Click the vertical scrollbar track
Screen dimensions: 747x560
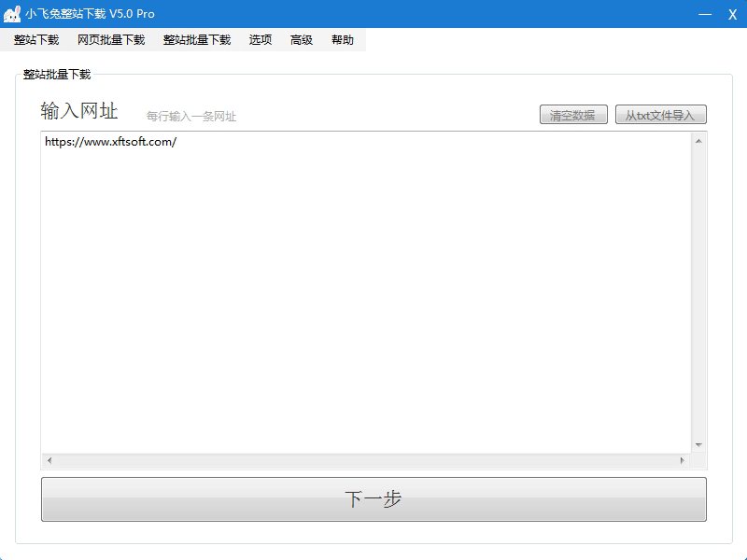point(698,289)
